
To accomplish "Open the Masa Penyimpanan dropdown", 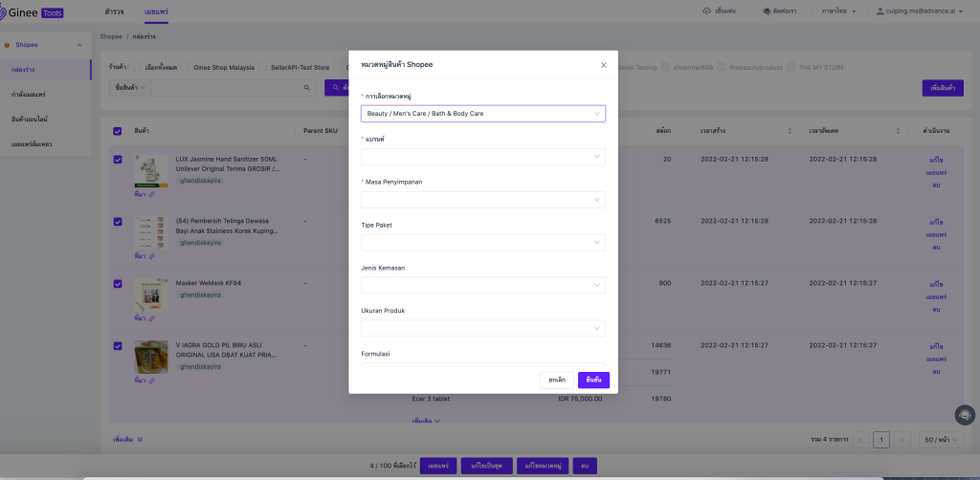I will point(483,200).
